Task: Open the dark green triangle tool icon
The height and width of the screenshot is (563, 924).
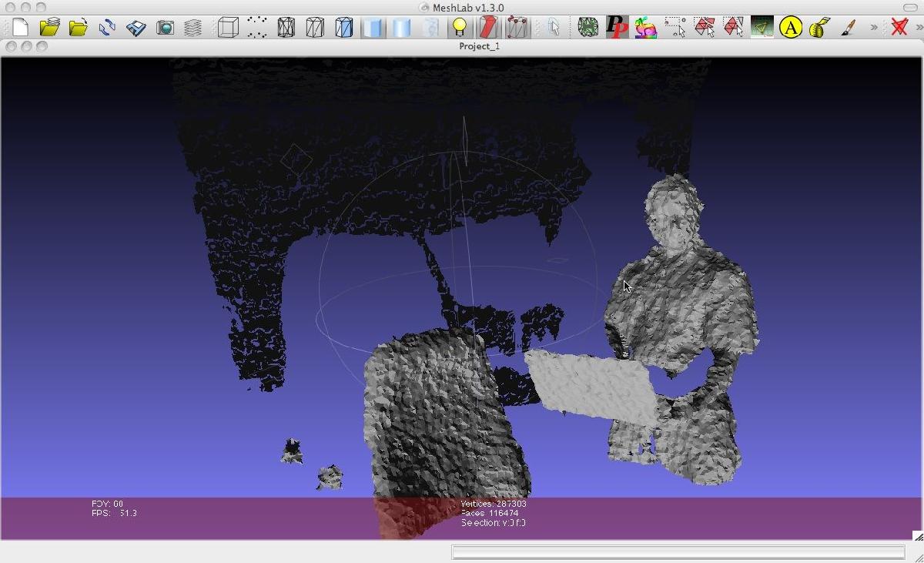Action: tap(762, 28)
